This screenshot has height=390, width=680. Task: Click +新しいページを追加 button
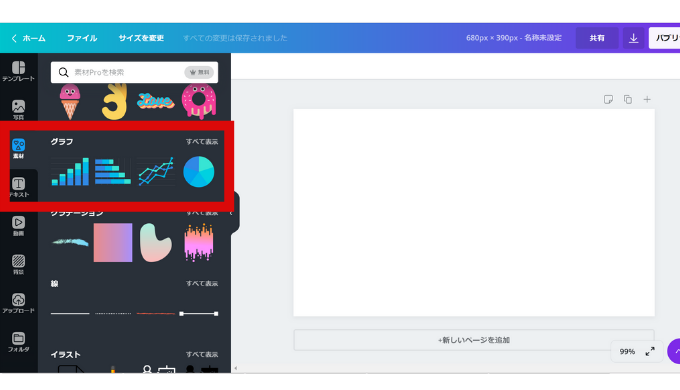474,340
